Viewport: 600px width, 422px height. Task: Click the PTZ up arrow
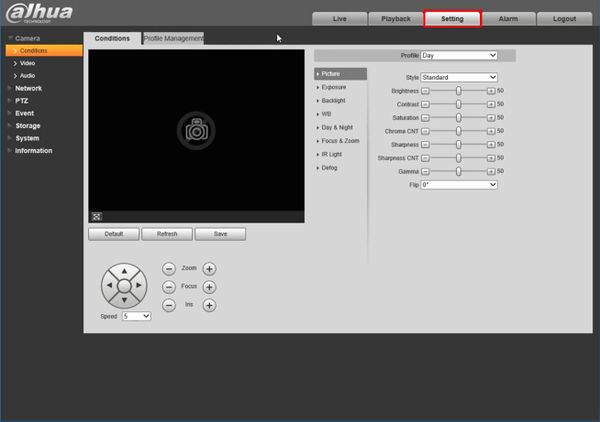pos(124,271)
